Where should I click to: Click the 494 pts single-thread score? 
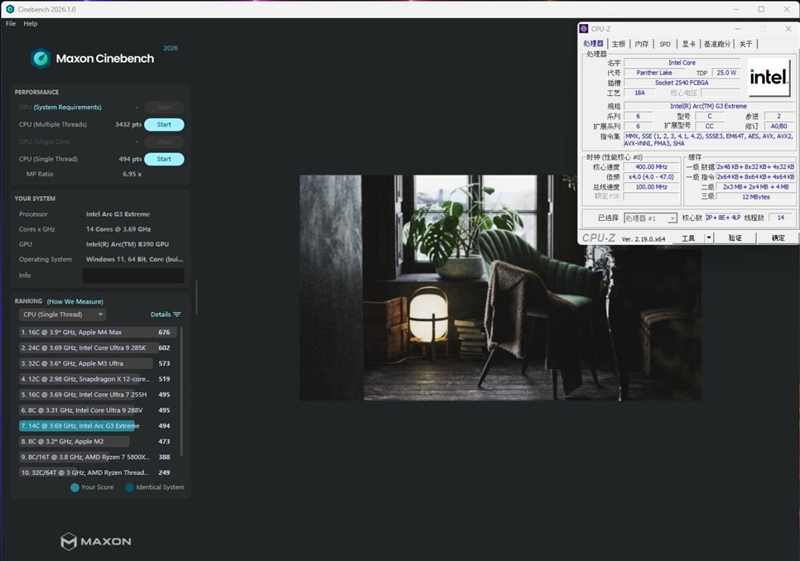tap(130, 159)
